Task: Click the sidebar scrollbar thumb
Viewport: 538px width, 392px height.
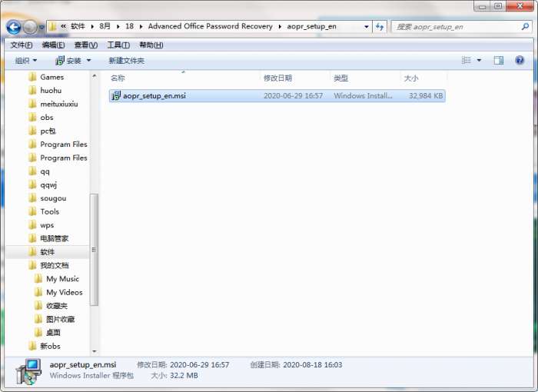Action: tap(94, 250)
